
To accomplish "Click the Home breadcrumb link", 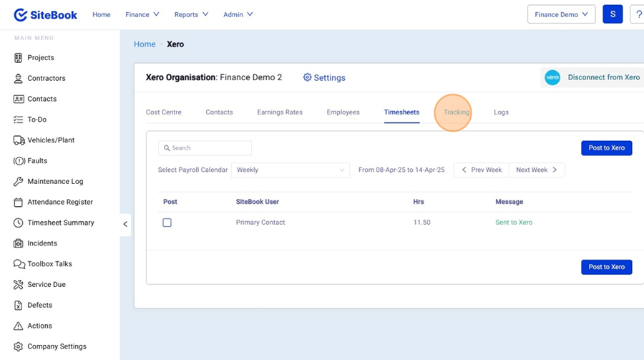I will 145,44.
